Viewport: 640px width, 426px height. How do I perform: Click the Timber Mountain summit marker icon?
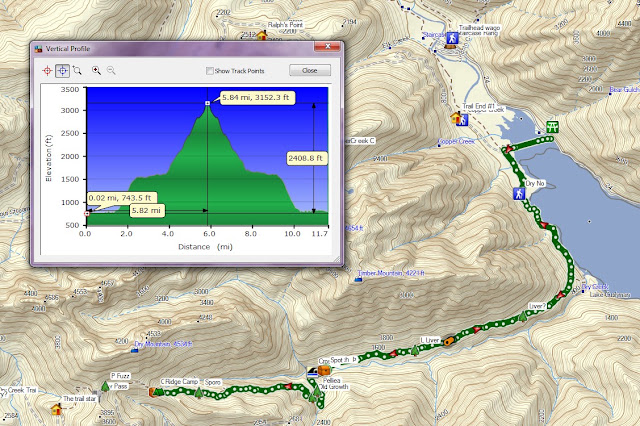pos(358,279)
